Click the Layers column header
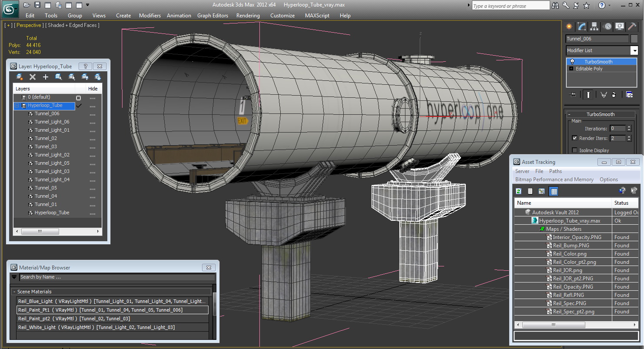The height and width of the screenshot is (349, 644). pos(43,89)
